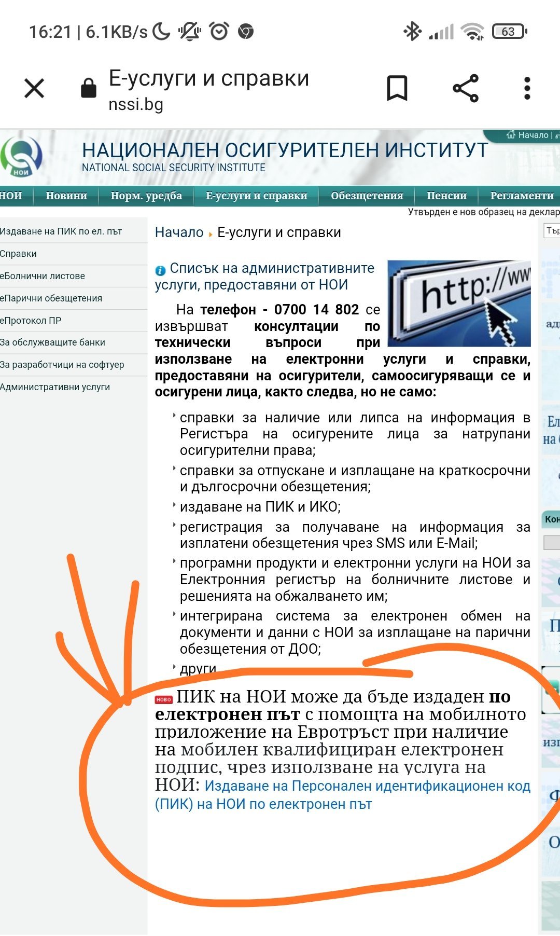Open the Новини menu item

pos(66,196)
